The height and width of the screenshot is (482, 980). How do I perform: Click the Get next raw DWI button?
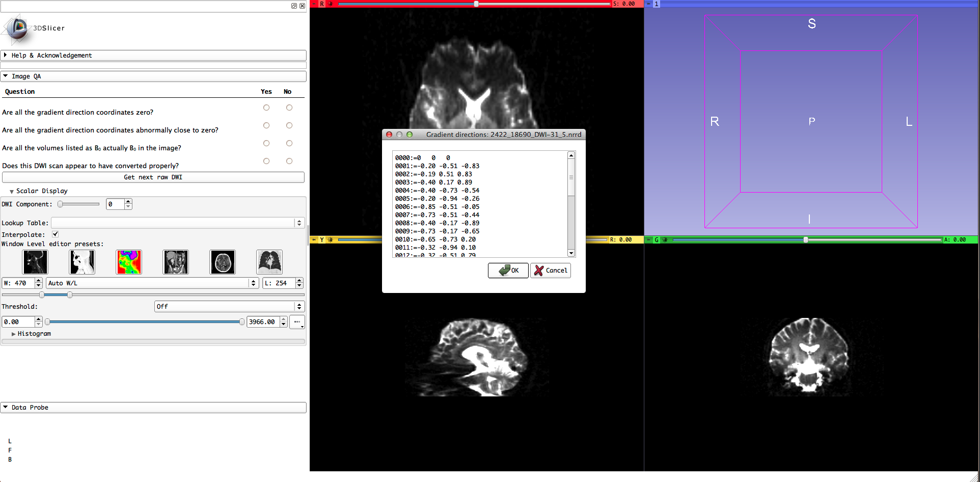(x=153, y=177)
